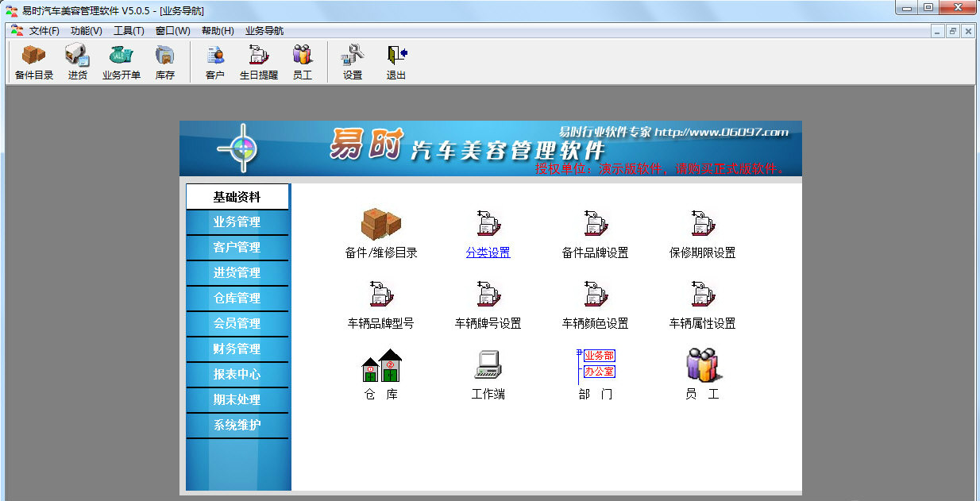Click the 车辆牌号设置 label

(488, 324)
